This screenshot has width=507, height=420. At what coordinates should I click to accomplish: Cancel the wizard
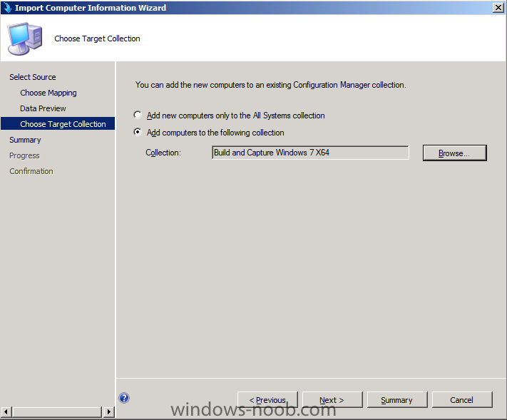(462, 400)
